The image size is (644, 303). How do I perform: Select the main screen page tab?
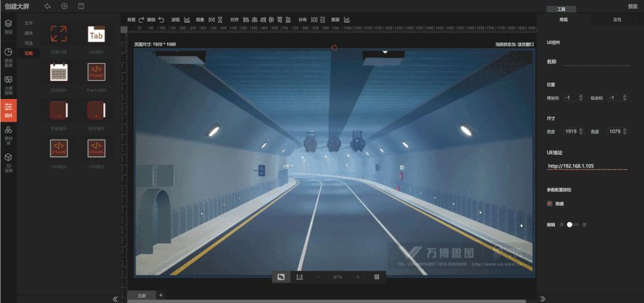point(141,295)
